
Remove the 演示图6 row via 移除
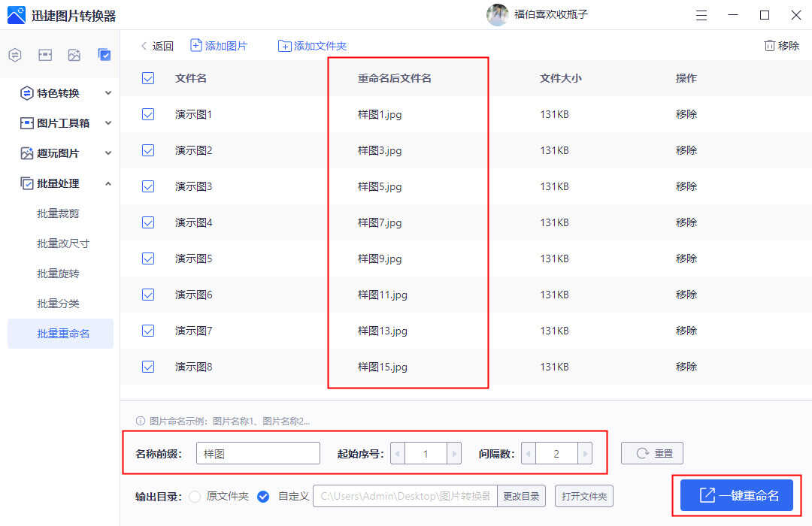point(686,295)
